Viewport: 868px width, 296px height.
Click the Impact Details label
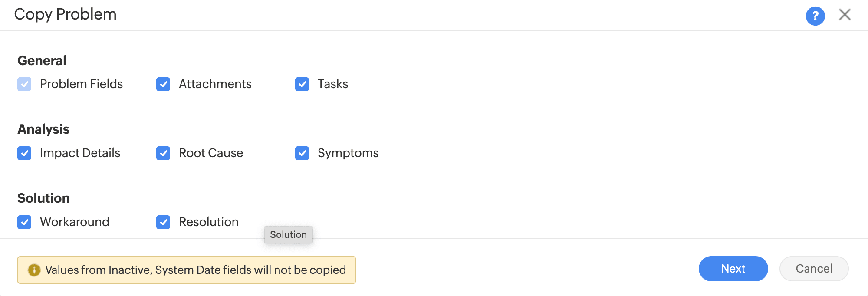(x=80, y=153)
